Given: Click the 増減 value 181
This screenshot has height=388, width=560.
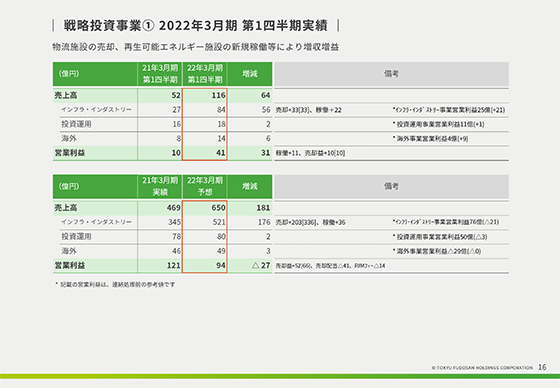Looking at the screenshot, I should point(263,208).
